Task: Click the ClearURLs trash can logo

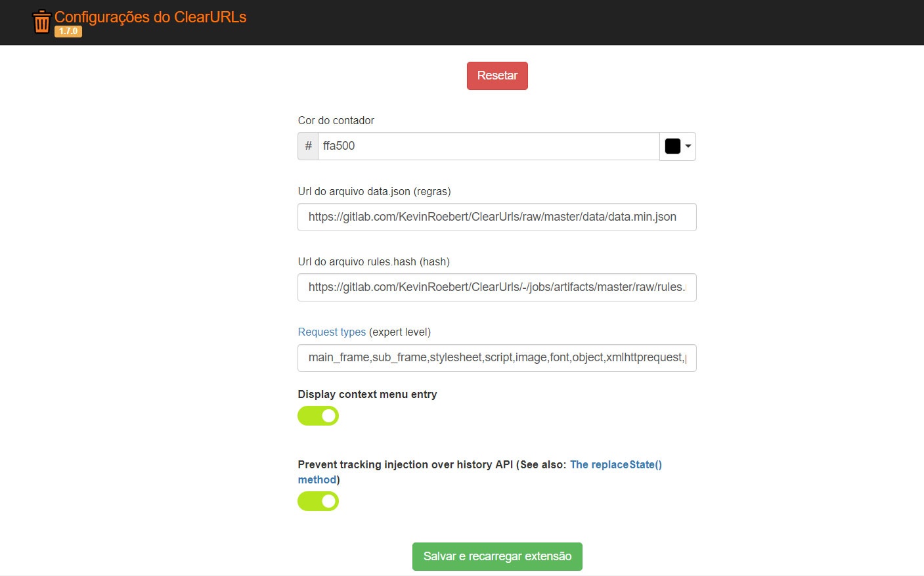Action: (x=41, y=22)
